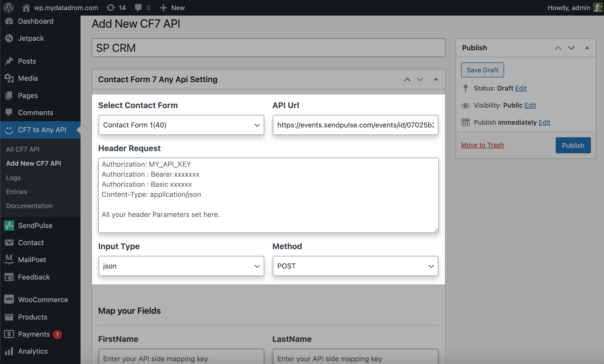This screenshot has width=604, height=364.
Task: Edit the Public visibility
Action: 530,105
